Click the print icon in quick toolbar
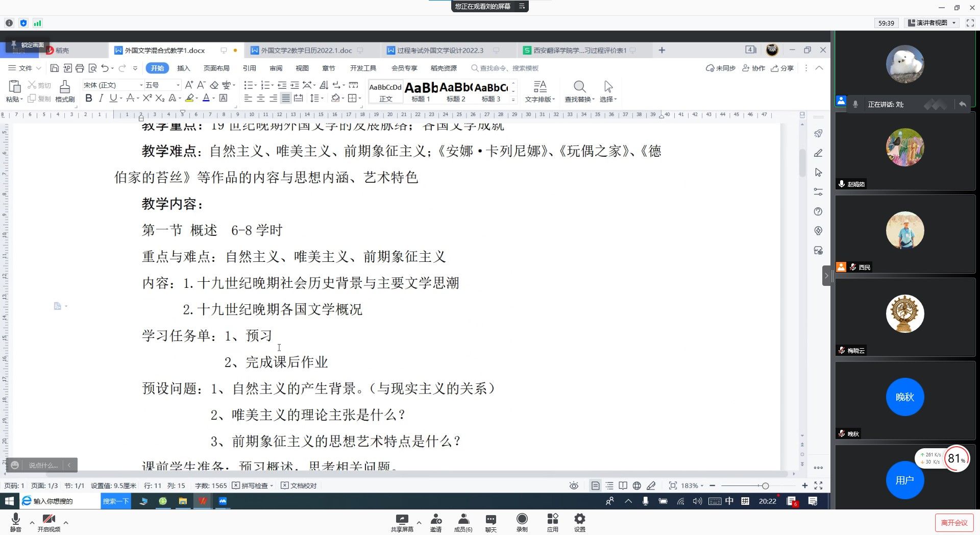 80,68
